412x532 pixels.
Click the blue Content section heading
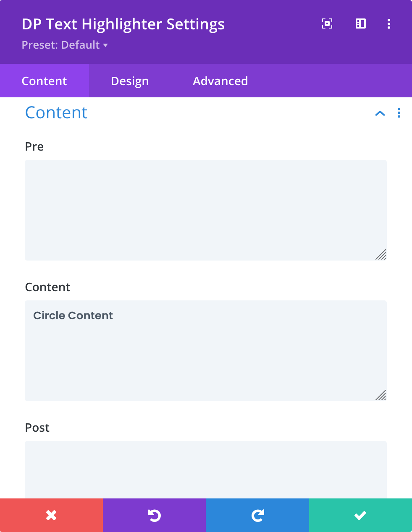click(x=56, y=113)
